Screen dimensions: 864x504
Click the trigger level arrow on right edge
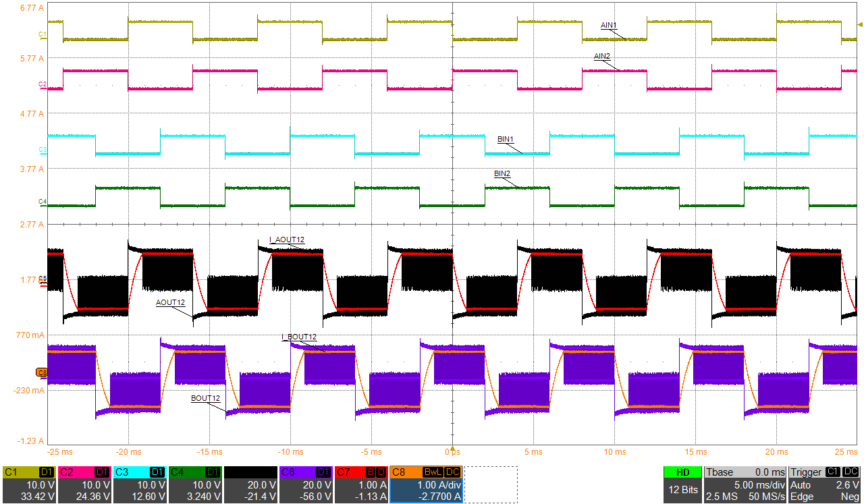point(859,26)
